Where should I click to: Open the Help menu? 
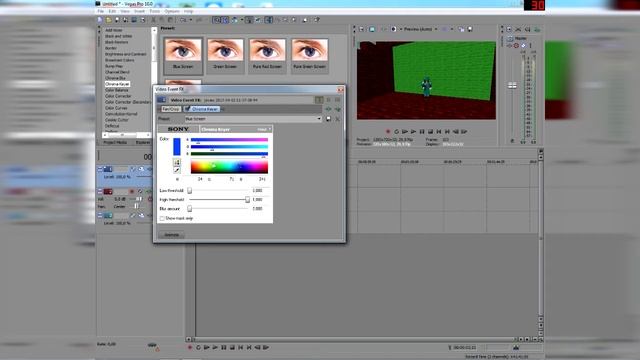point(188,11)
